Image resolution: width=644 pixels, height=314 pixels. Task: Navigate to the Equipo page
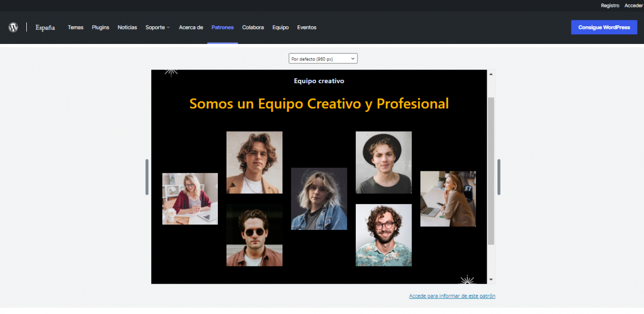280,27
